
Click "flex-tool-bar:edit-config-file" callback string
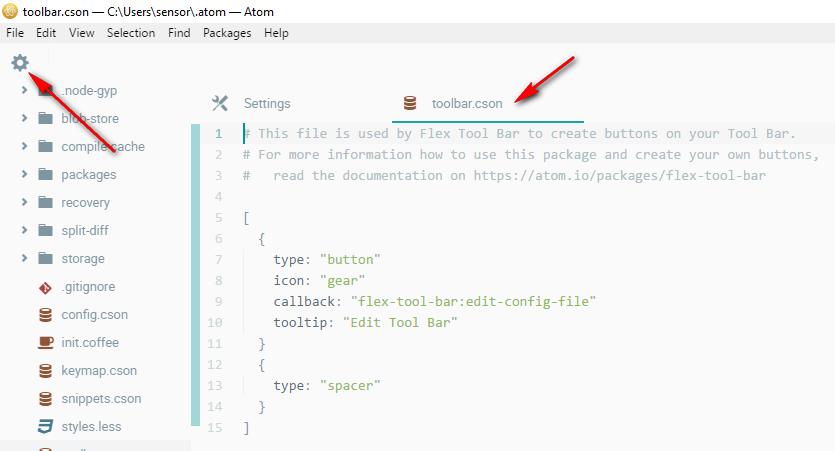(473, 302)
